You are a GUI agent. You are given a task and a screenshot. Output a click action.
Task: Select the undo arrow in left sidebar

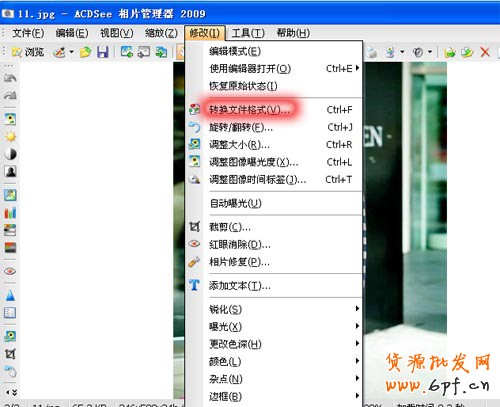[x=10, y=79]
